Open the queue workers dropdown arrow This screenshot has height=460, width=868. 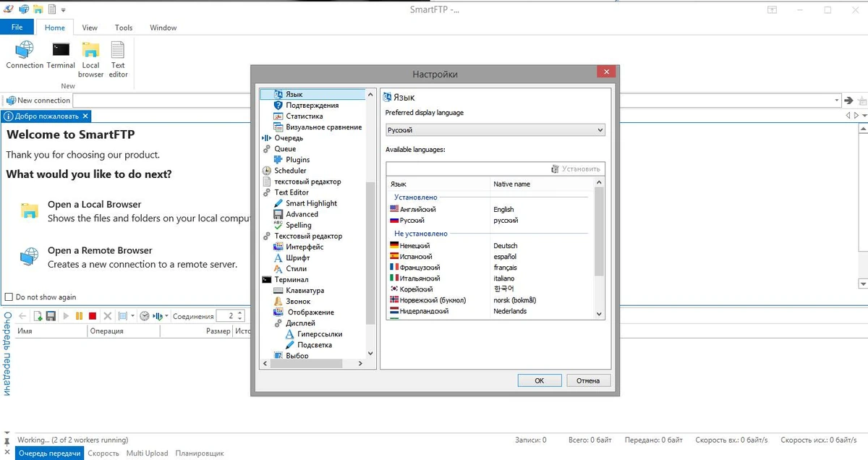pos(167,316)
